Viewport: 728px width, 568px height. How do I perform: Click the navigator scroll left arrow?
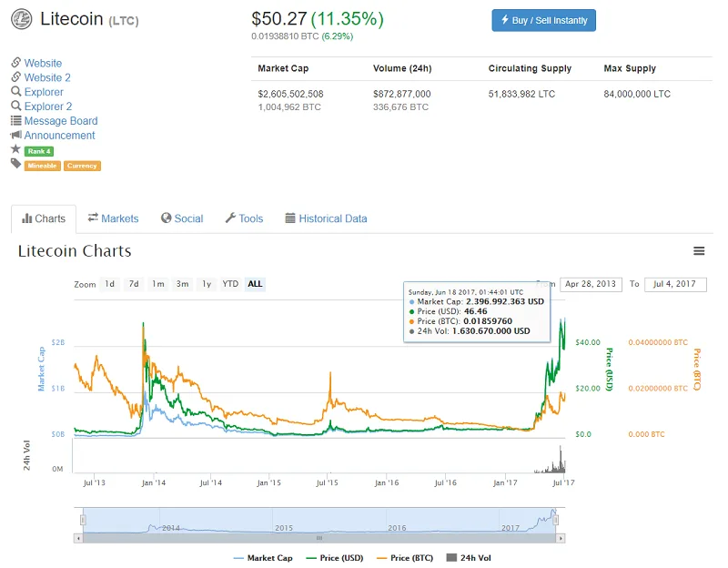coord(78,538)
